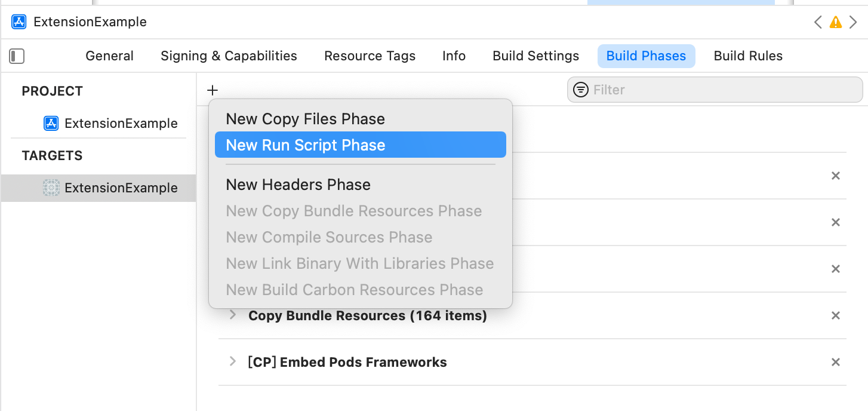Open Signing & Capabilities tab

click(229, 56)
